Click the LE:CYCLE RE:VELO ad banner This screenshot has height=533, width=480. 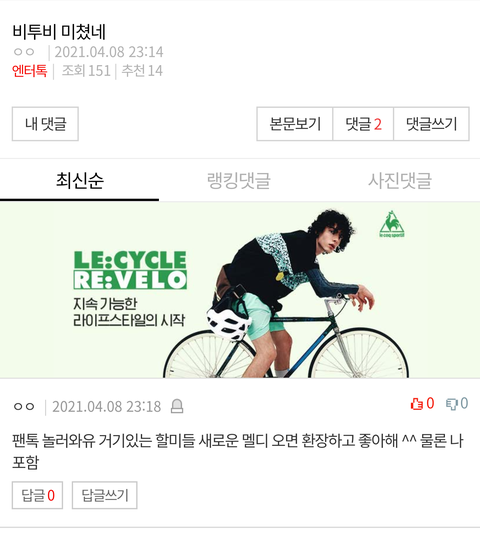[240, 290]
